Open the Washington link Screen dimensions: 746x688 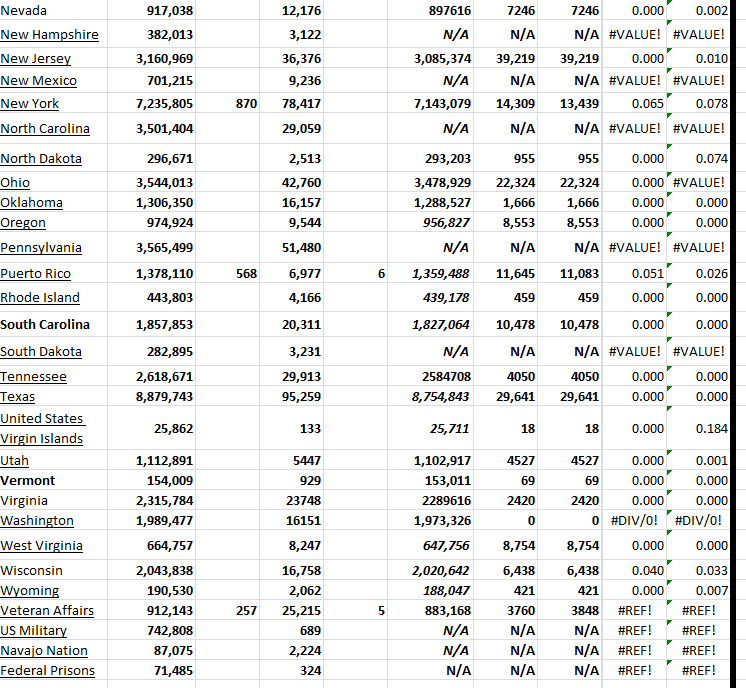point(37,521)
